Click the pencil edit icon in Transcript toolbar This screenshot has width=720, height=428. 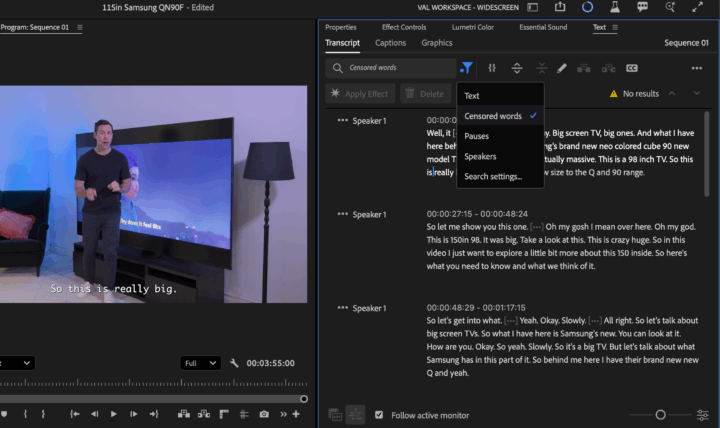tap(562, 68)
